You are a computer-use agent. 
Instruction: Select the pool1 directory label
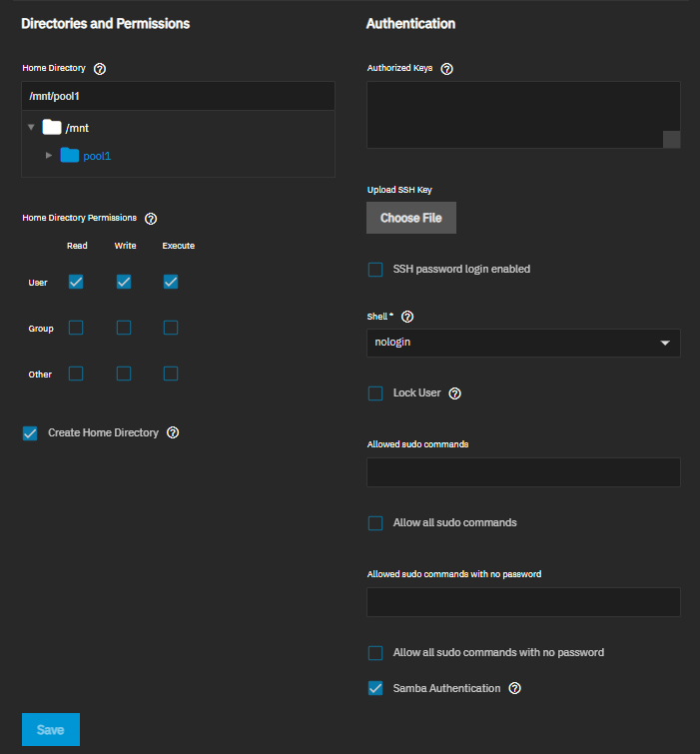pos(97,156)
